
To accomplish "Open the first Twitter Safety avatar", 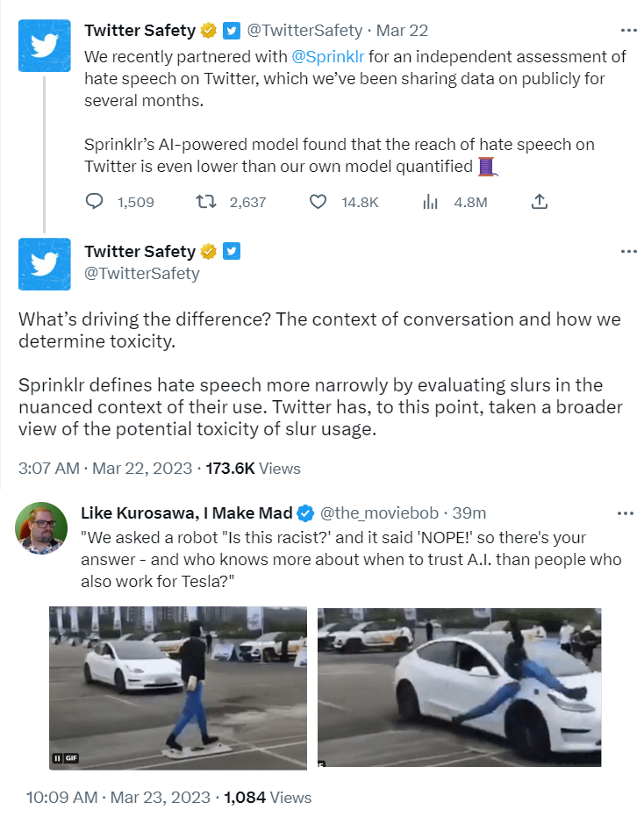I will (x=44, y=45).
